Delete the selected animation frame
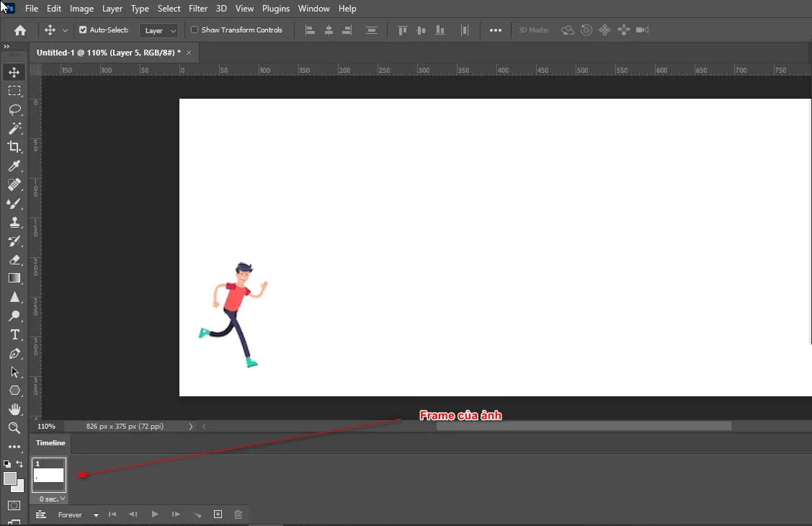The height and width of the screenshot is (526, 812). [238, 514]
